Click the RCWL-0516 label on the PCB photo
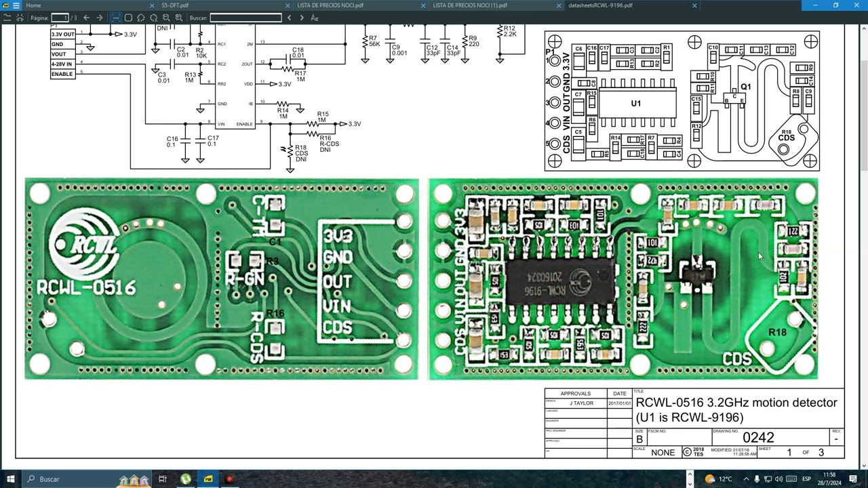Image resolution: width=868 pixels, height=488 pixels. click(86, 287)
